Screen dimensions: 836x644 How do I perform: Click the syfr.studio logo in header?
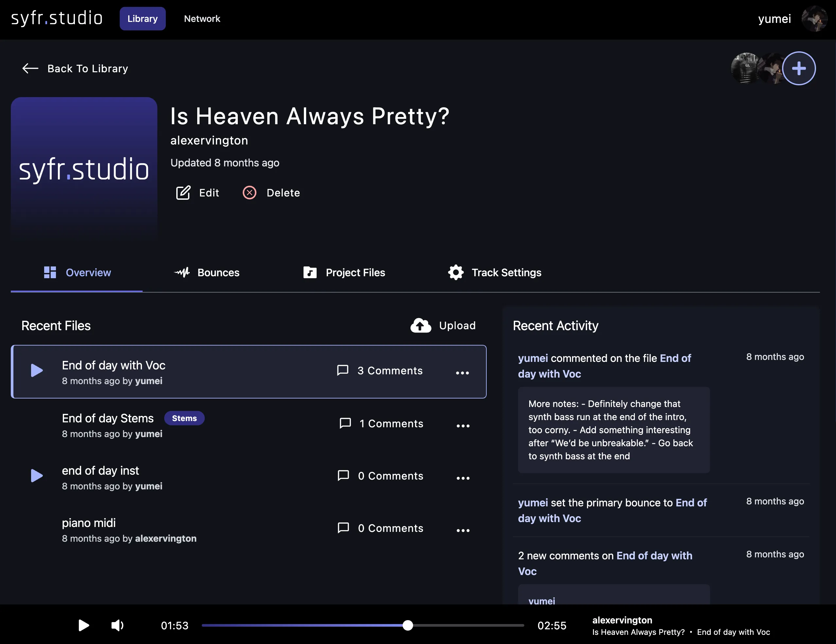(x=57, y=18)
